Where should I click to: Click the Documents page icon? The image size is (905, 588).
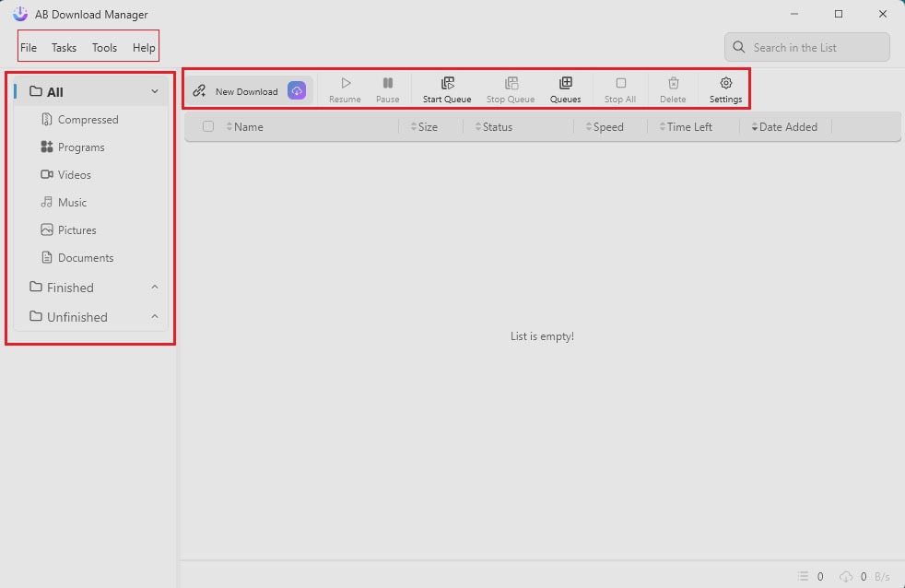[47, 257]
